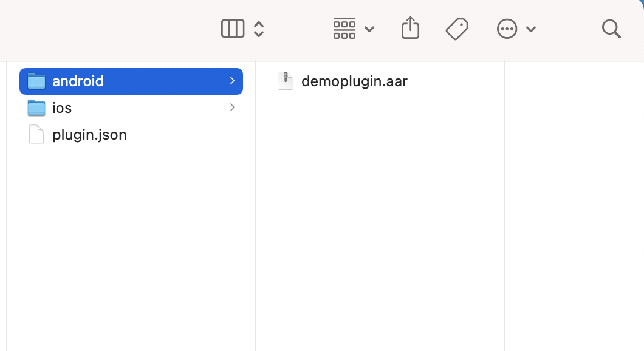Click the Group By grid icon
Viewport: 644px width, 351px height.
tap(344, 29)
